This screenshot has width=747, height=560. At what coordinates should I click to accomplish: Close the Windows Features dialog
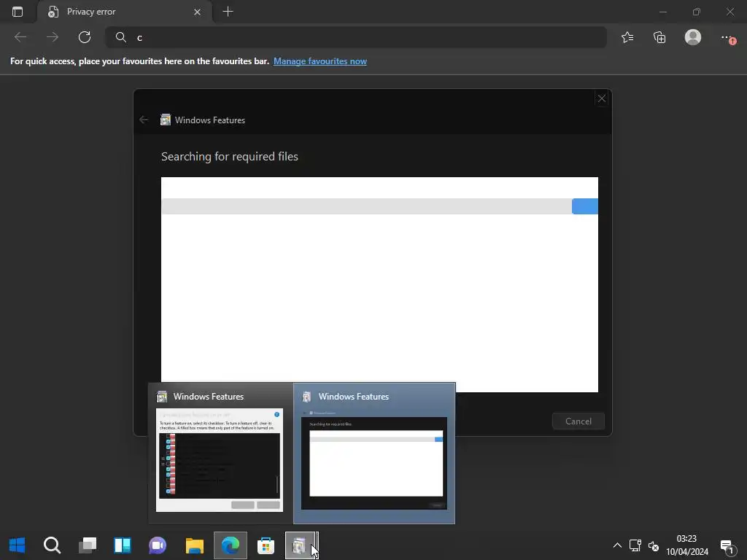tap(602, 98)
